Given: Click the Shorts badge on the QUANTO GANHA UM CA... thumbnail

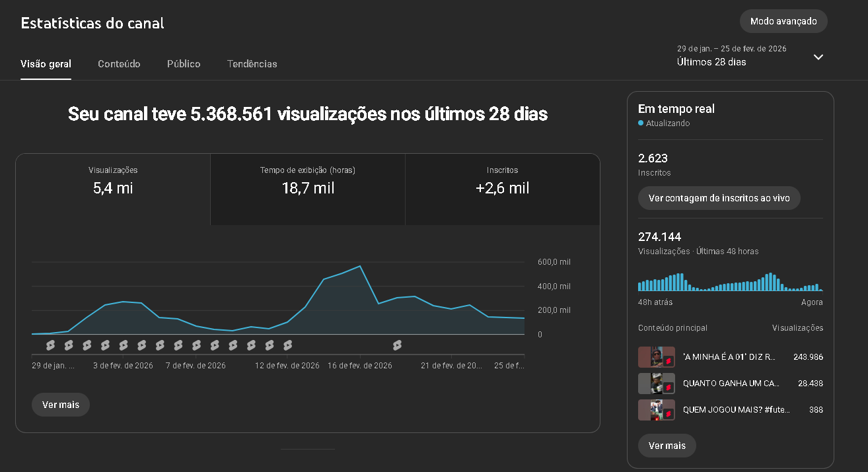Looking at the screenshot, I should [x=669, y=387].
